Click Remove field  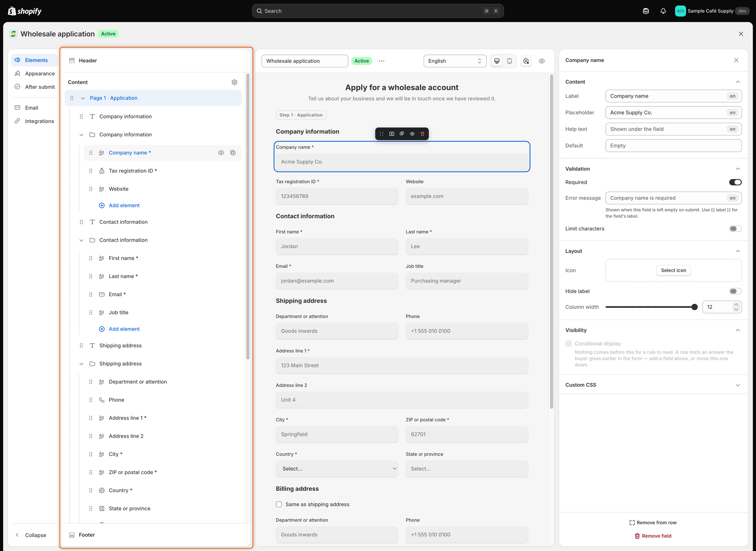coord(653,536)
